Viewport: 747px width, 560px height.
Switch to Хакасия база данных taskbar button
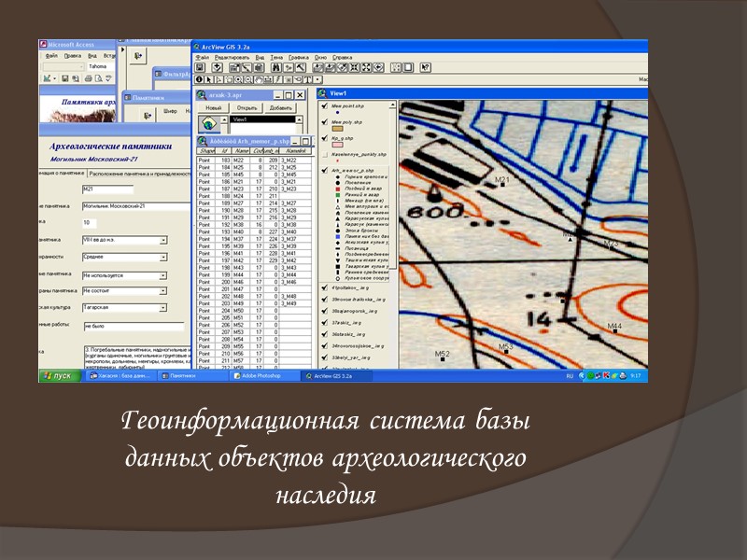[x=121, y=376]
